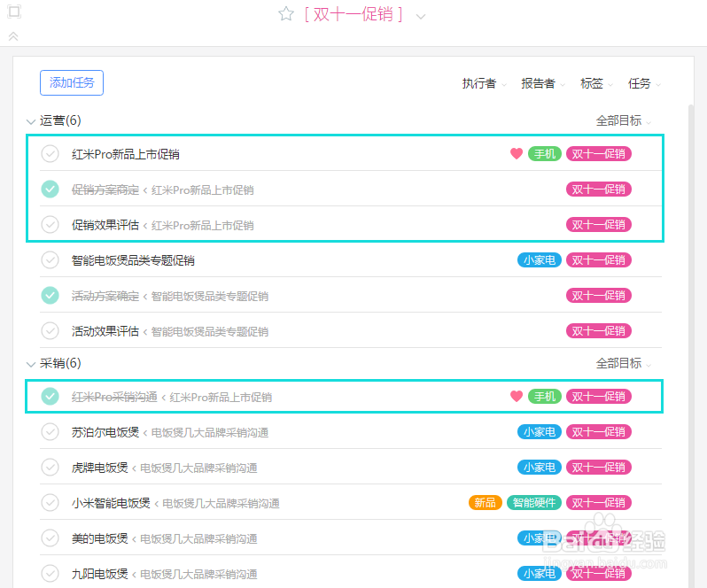Open task 美的电饭煲
The width and height of the screenshot is (707, 588).
pos(99,538)
